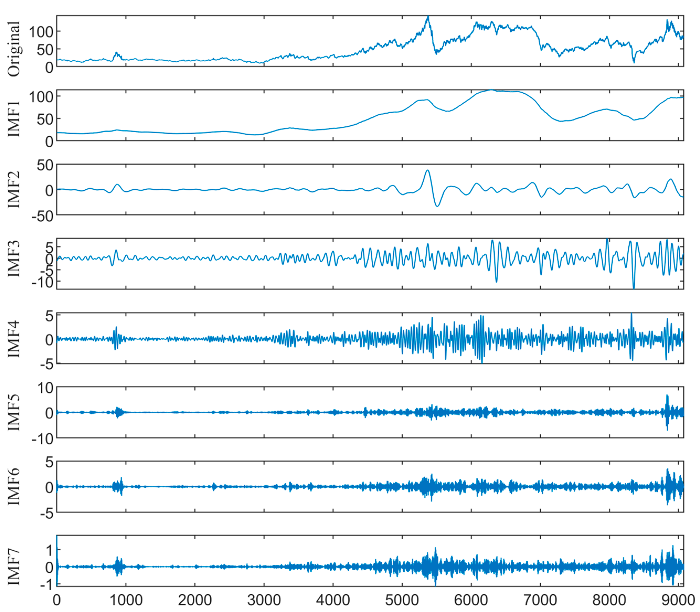The image size is (700, 612).
Task: Click the x-axis tick label 3000
Action: tap(264, 600)
